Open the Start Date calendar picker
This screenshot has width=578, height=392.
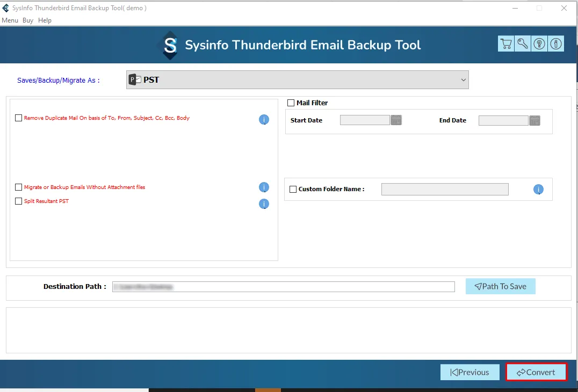(x=396, y=120)
